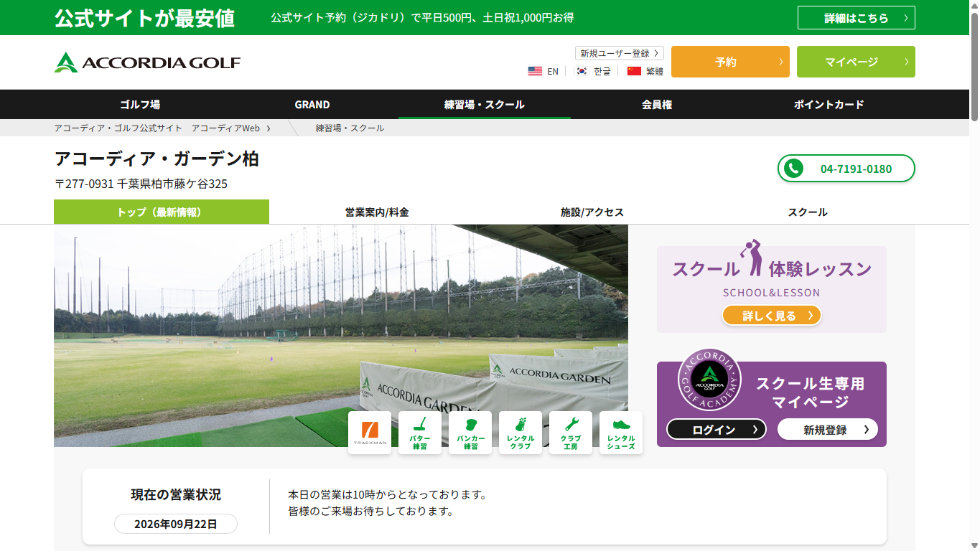Click the green マイページ button

click(x=856, y=62)
